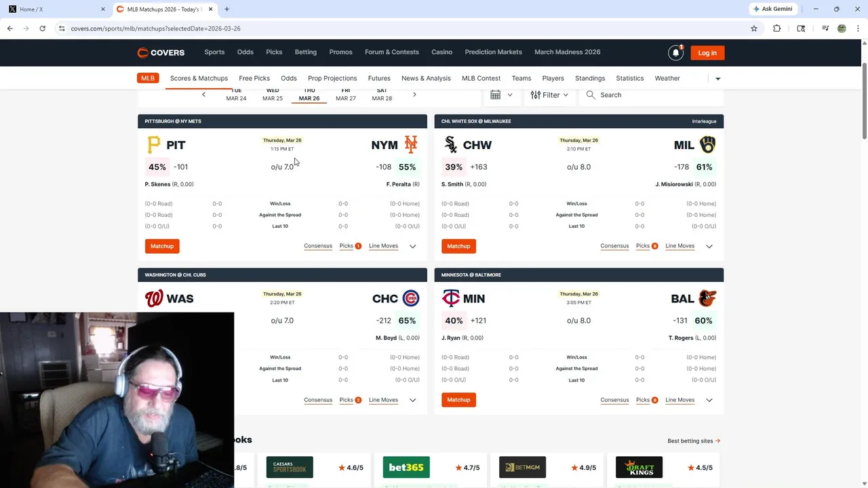Click the DraftKings sportsbook logo
868x488 pixels.
[639, 467]
